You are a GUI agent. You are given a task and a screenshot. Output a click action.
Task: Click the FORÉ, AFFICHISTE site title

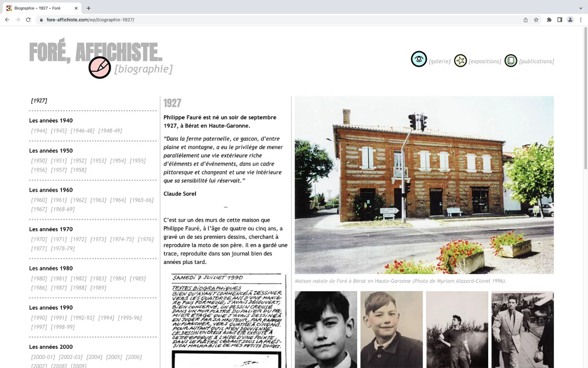tap(96, 52)
